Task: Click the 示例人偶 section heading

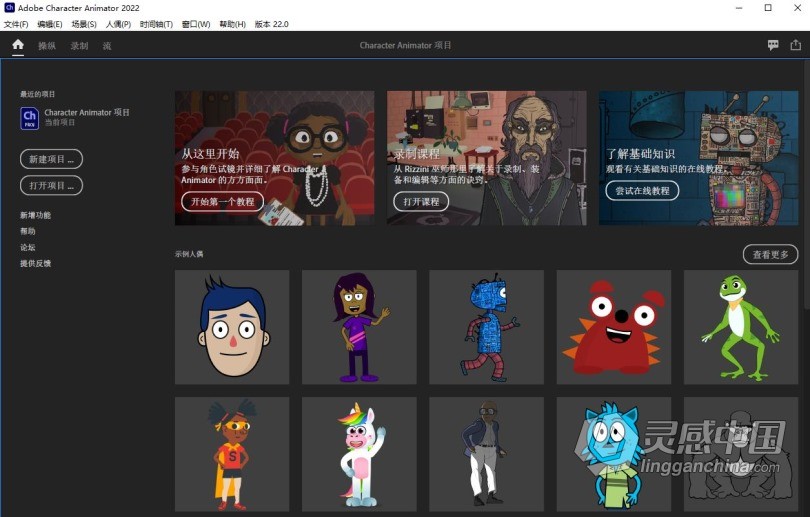Action: 189,254
